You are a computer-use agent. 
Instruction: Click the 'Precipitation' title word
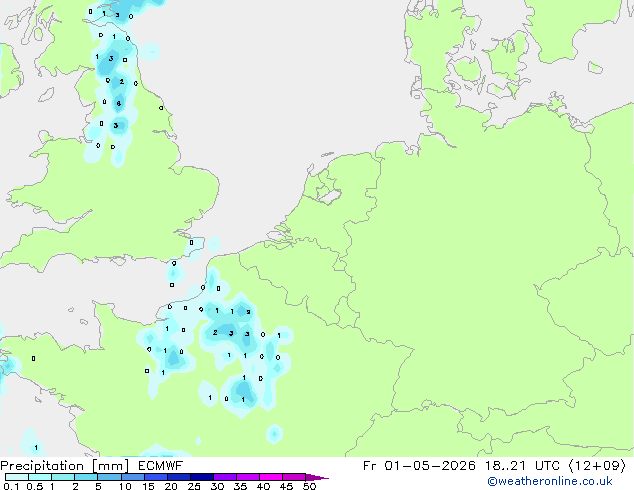42,466
